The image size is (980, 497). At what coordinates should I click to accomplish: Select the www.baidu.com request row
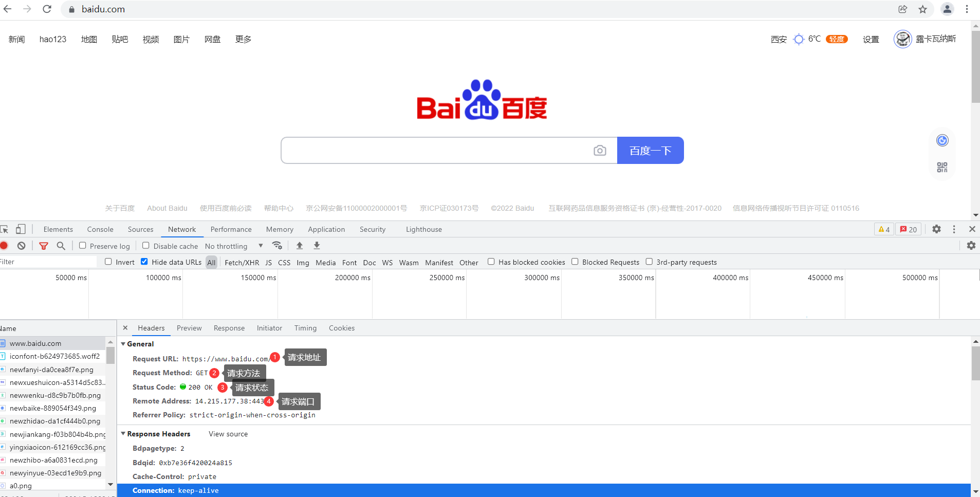tap(53, 343)
